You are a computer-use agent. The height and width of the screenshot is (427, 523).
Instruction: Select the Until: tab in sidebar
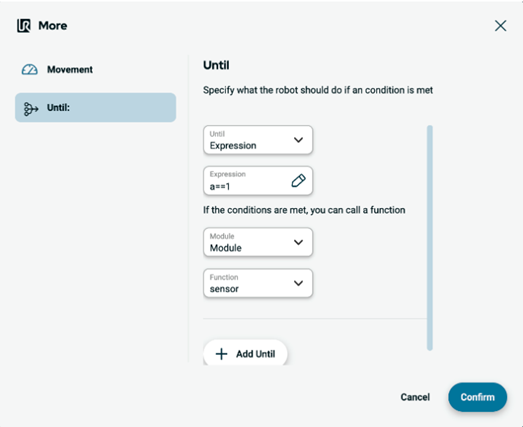click(x=95, y=107)
